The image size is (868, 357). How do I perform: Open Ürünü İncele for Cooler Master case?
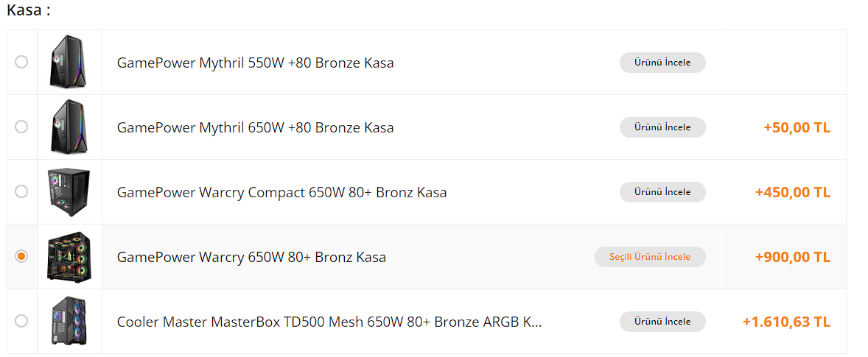662,322
